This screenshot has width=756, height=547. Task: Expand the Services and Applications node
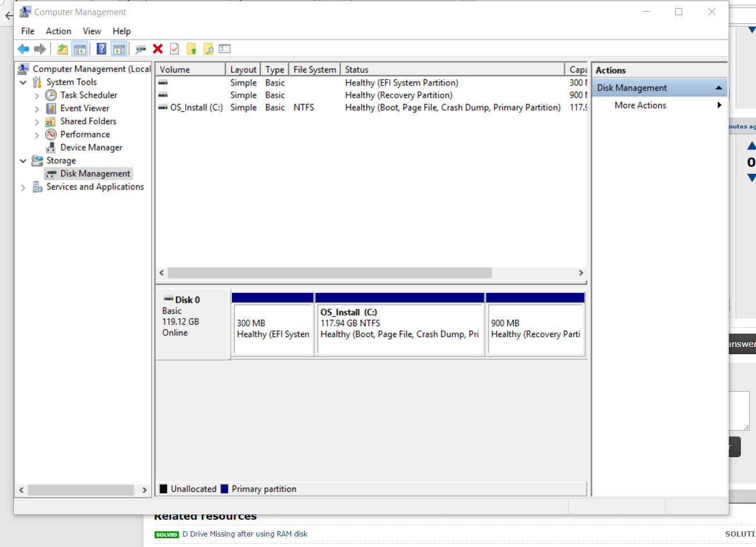23,187
